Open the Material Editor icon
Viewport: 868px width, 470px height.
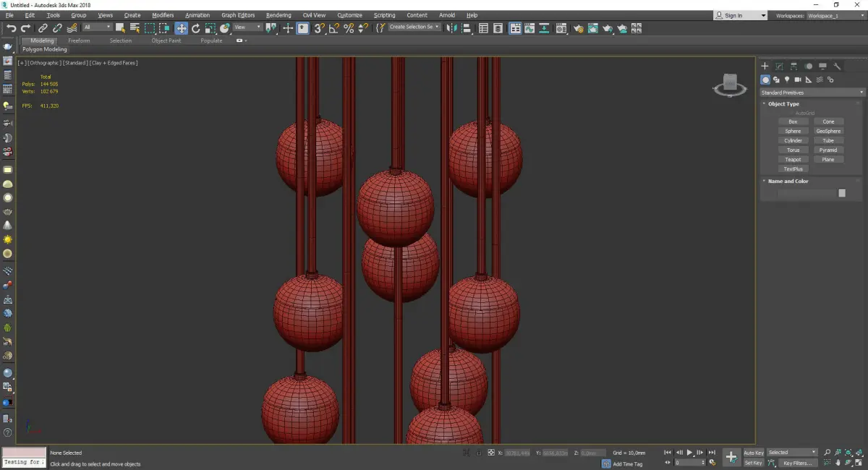pyautogui.click(x=561, y=28)
